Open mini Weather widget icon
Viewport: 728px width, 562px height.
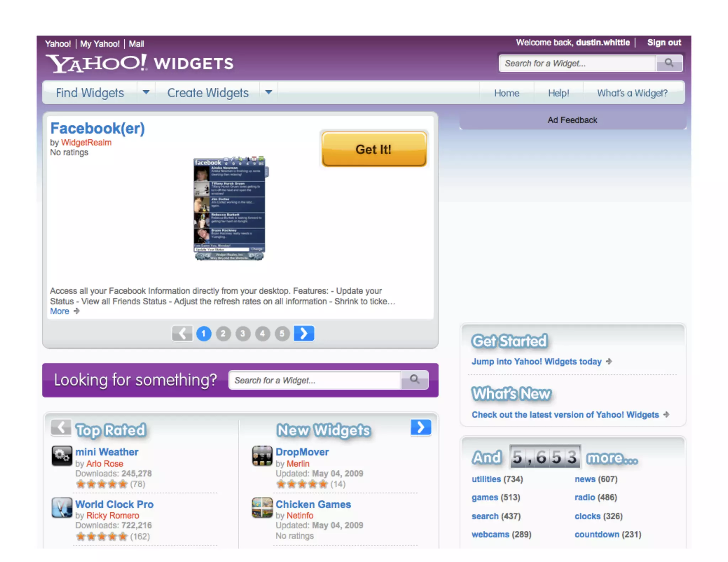(x=62, y=455)
